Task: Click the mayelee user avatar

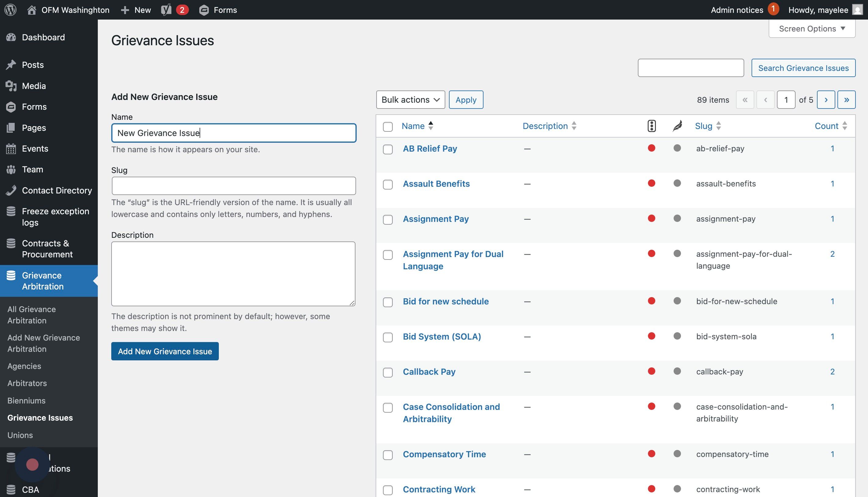Action: click(x=857, y=10)
